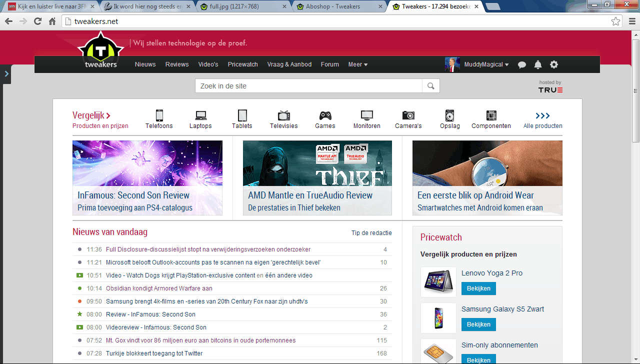
Task: Open MuddyMagical user dropdown
Action: point(486,64)
